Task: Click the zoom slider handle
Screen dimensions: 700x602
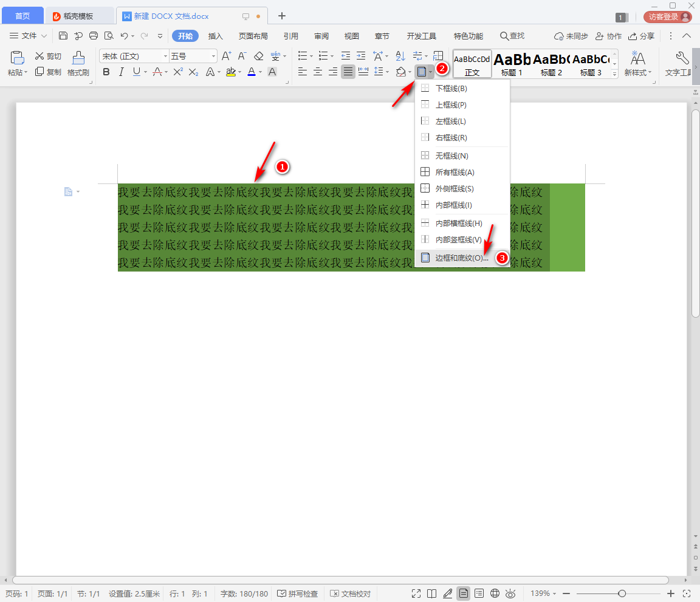Action: coord(622,593)
